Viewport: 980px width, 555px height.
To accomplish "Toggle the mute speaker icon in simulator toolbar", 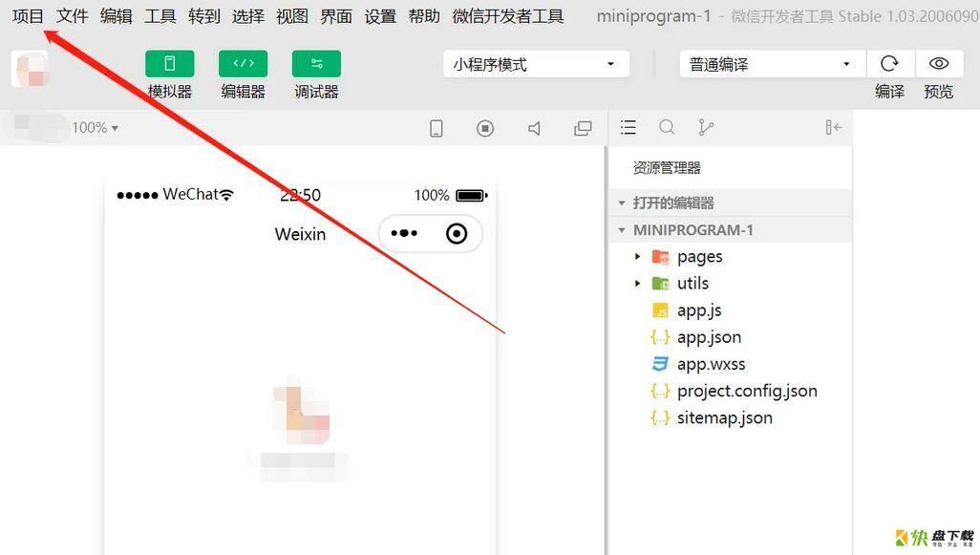I will (534, 128).
